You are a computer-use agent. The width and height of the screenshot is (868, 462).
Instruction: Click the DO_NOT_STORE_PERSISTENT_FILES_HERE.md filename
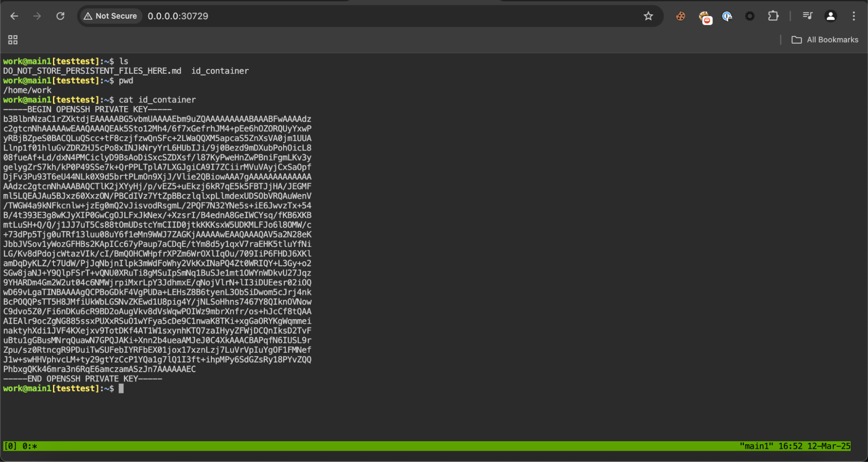tap(92, 71)
